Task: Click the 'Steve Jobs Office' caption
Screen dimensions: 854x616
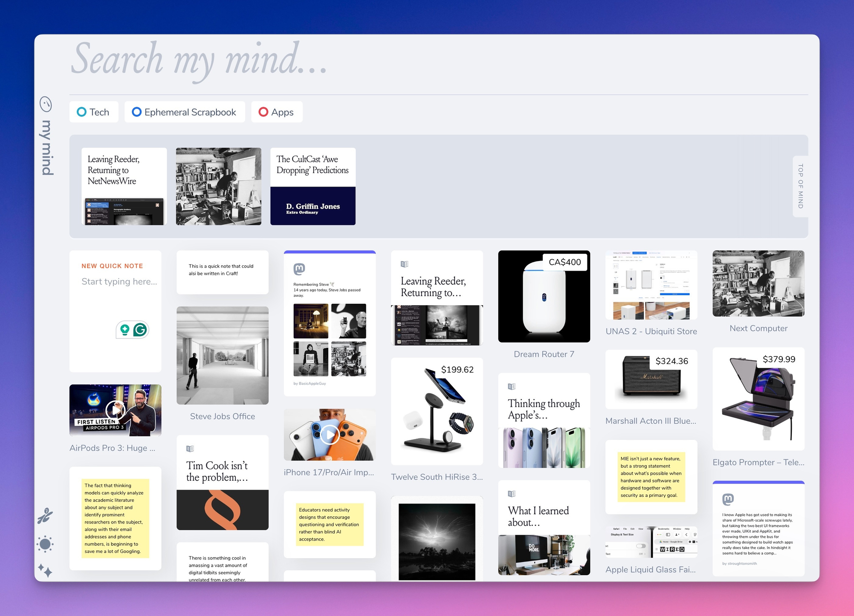Action: 223,416
